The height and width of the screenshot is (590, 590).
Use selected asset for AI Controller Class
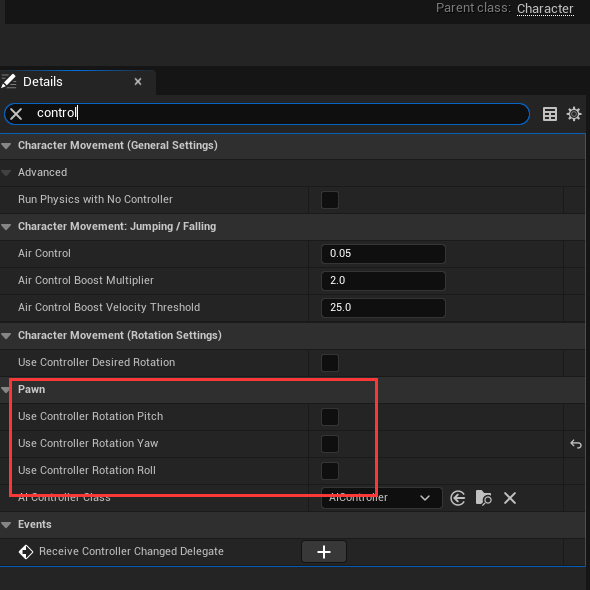458,498
